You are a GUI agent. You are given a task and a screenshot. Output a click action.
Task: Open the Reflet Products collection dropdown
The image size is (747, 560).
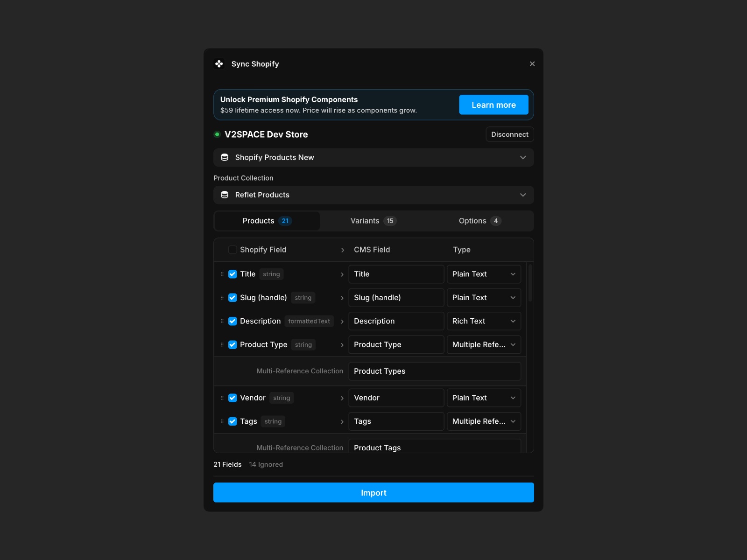[x=373, y=195]
